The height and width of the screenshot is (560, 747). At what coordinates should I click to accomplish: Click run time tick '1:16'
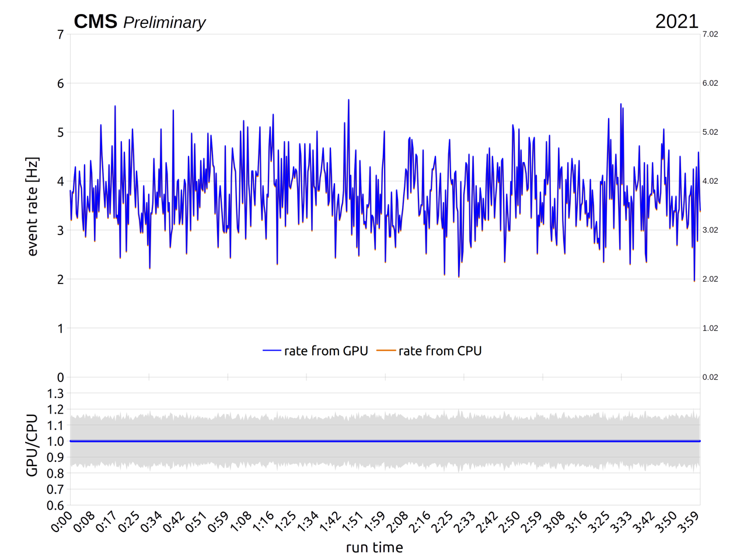click(264, 522)
